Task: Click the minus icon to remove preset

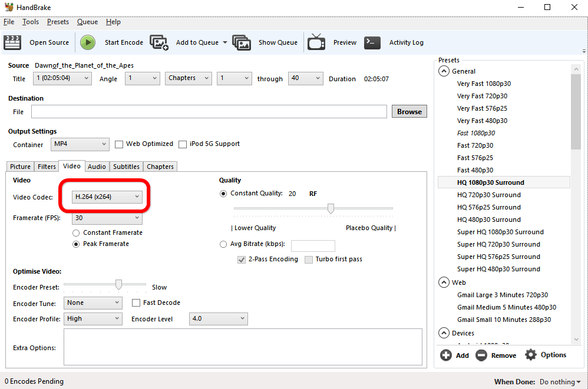Action: click(x=481, y=355)
